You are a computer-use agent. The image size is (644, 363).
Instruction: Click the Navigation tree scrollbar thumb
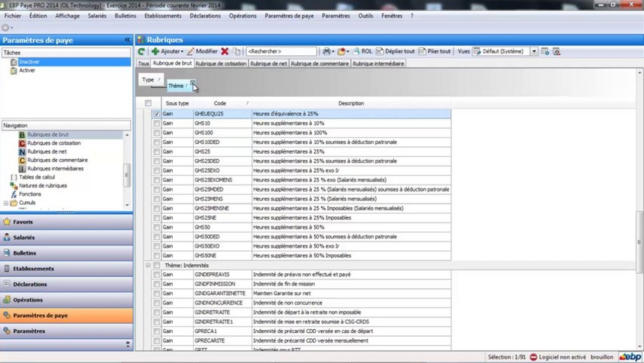127,175
